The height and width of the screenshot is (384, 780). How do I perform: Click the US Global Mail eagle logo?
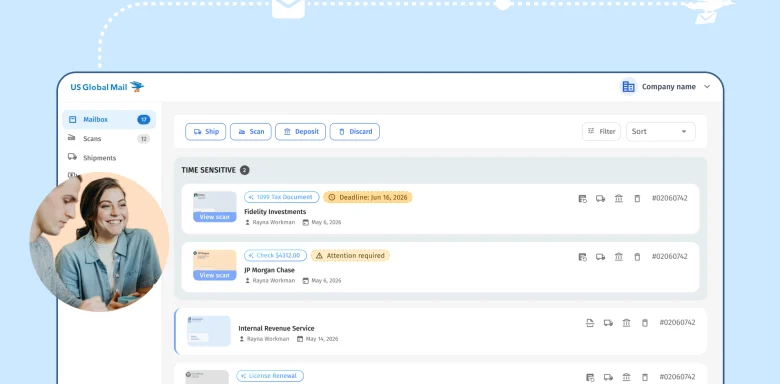click(137, 87)
